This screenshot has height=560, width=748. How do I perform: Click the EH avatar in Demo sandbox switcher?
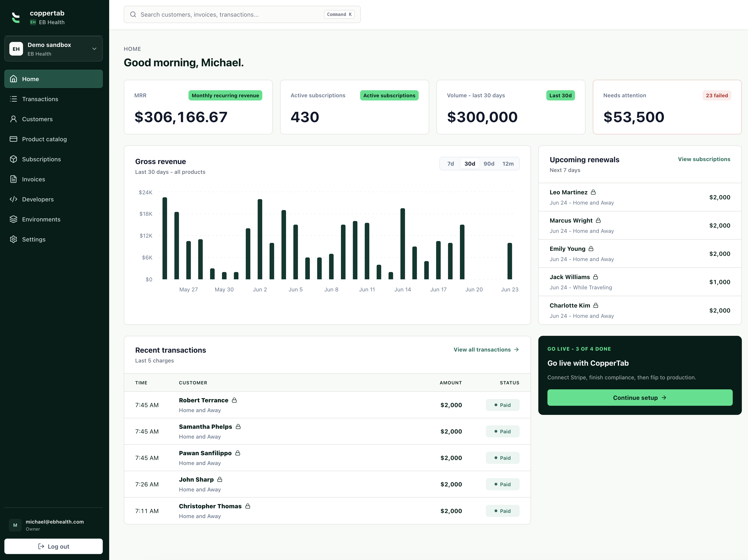[x=16, y=49]
